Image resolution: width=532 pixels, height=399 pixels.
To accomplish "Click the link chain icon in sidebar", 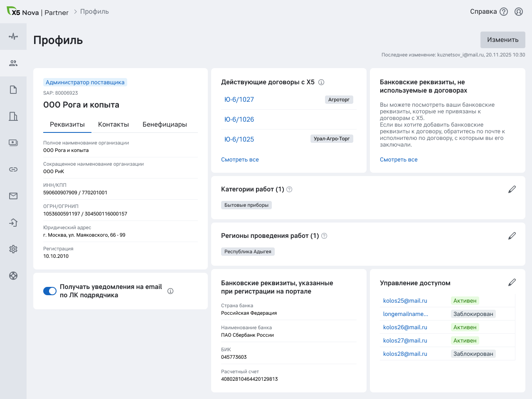I will (13, 169).
